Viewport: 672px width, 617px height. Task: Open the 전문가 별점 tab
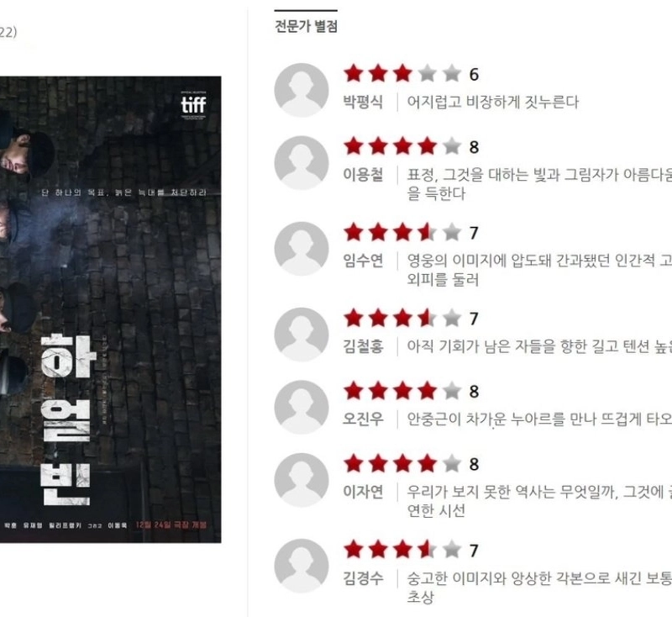306,26
